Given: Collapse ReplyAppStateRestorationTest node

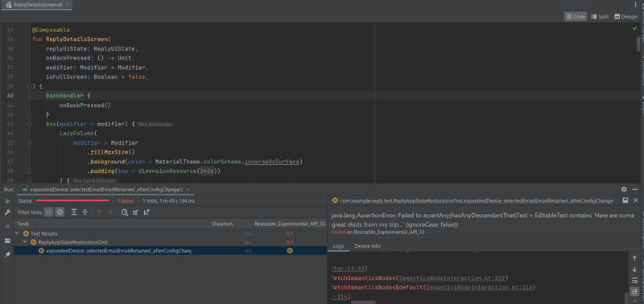Looking at the screenshot, I should click(25, 242).
